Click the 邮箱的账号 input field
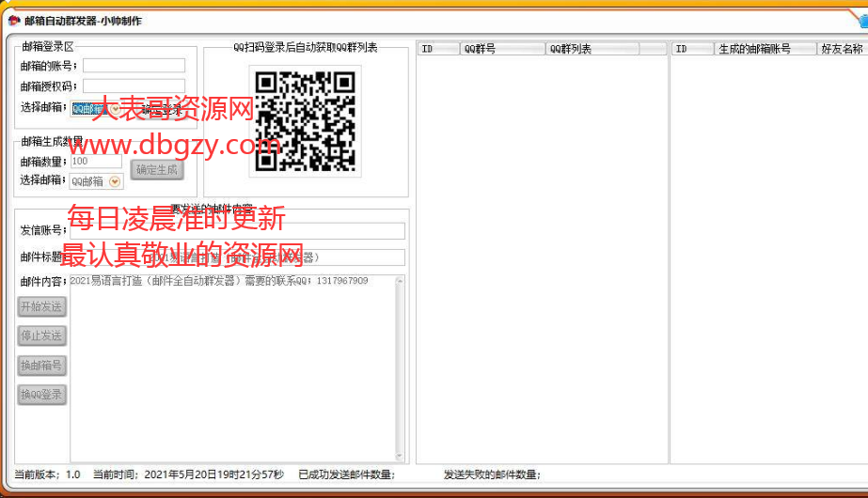 click(x=134, y=66)
